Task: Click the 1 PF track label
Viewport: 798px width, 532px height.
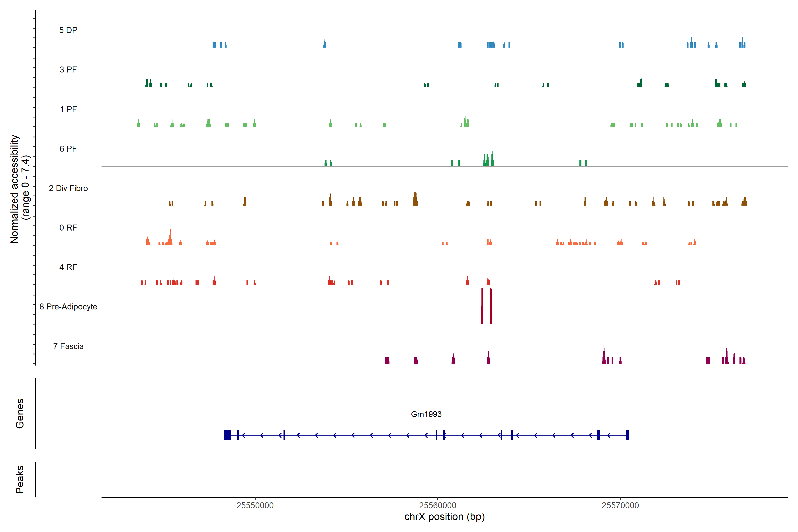Action: (x=68, y=109)
